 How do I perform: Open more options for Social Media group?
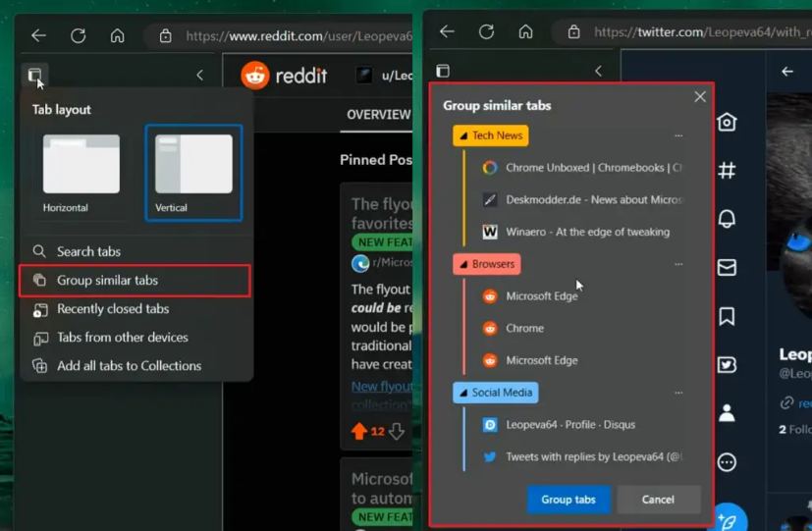pos(678,393)
